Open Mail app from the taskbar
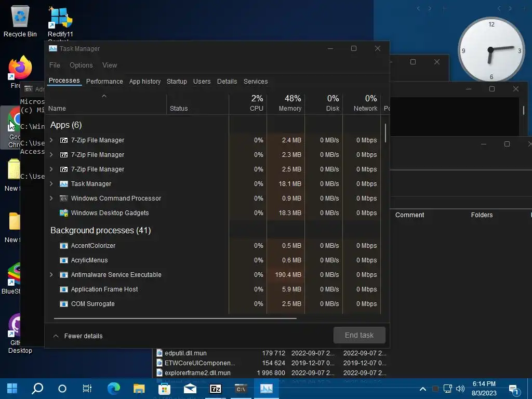 point(190,389)
